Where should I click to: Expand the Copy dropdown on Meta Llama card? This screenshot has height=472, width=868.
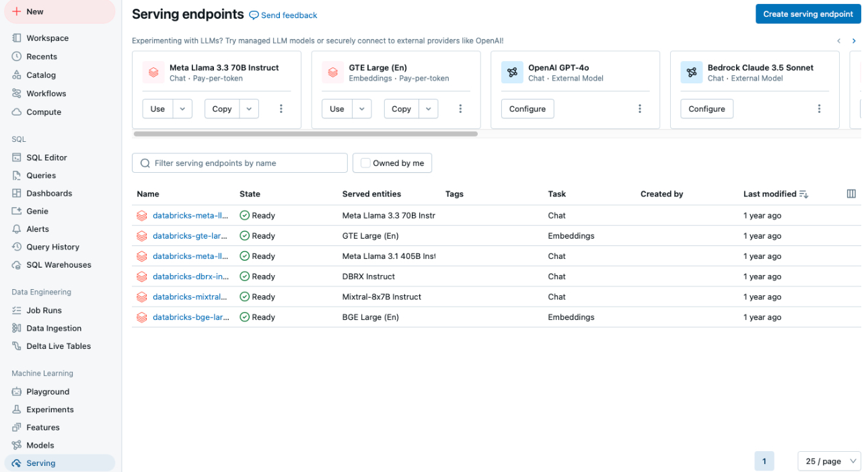coord(249,109)
